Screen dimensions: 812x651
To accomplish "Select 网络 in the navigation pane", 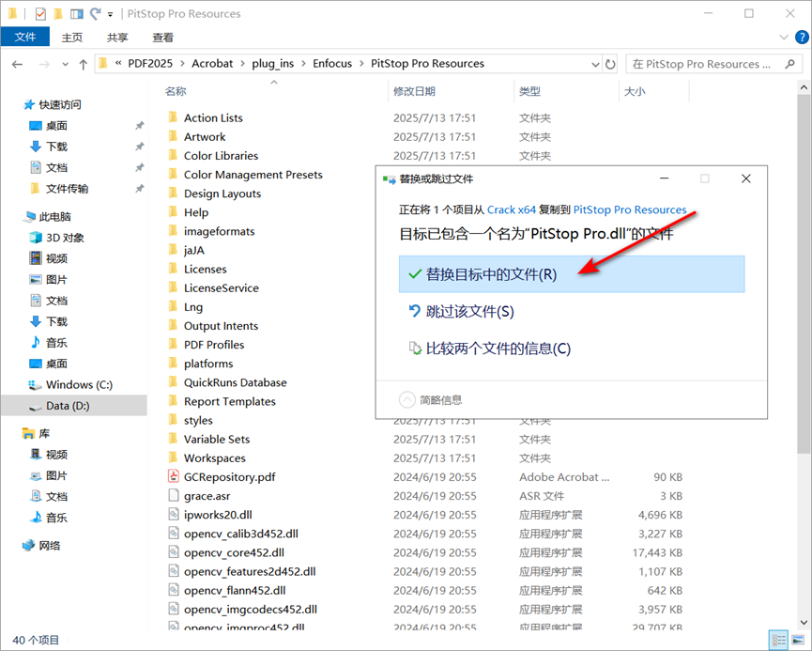I will click(x=49, y=545).
